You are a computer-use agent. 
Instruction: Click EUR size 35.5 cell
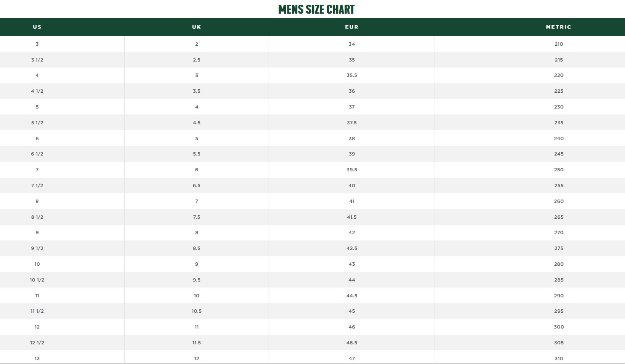352,75
